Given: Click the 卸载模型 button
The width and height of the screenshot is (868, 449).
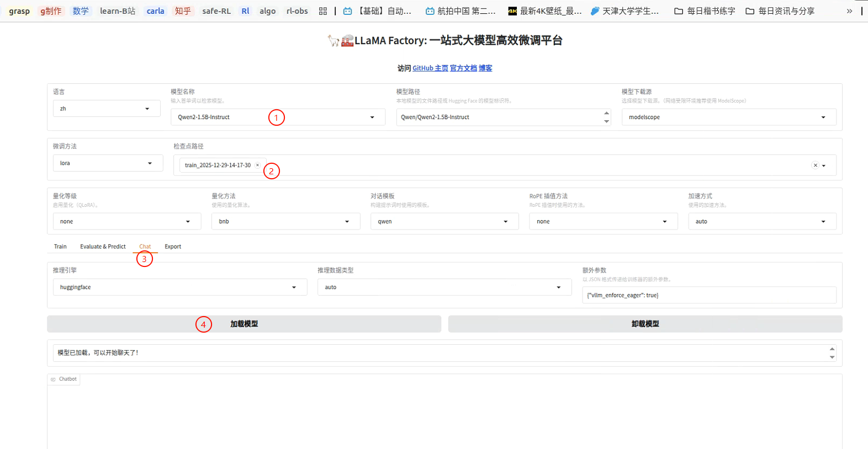Looking at the screenshot, I should click(x=645, y=324).
